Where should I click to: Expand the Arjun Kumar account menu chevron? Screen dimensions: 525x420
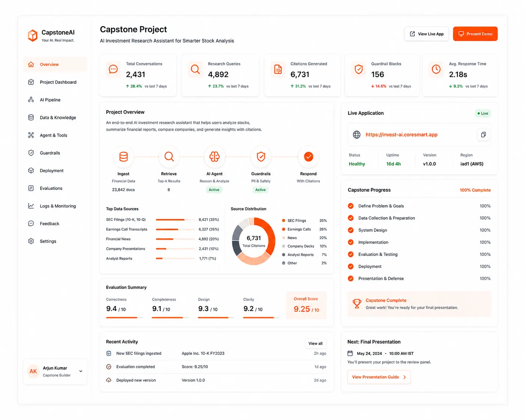coord(81,371)
